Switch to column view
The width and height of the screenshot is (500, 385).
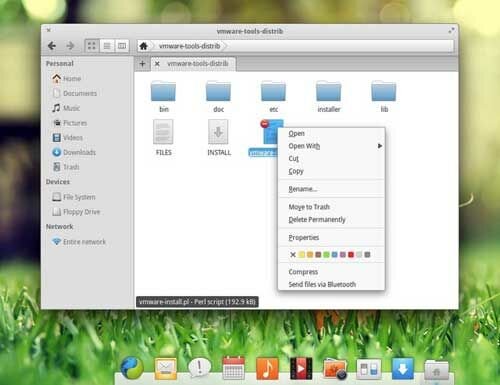click(x=122, y=46)
